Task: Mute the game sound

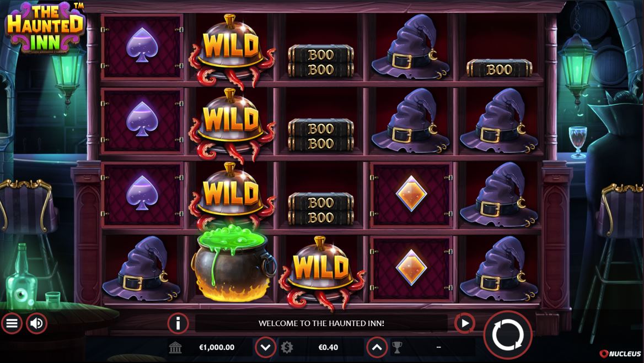Action: click(x=36, y=324)
